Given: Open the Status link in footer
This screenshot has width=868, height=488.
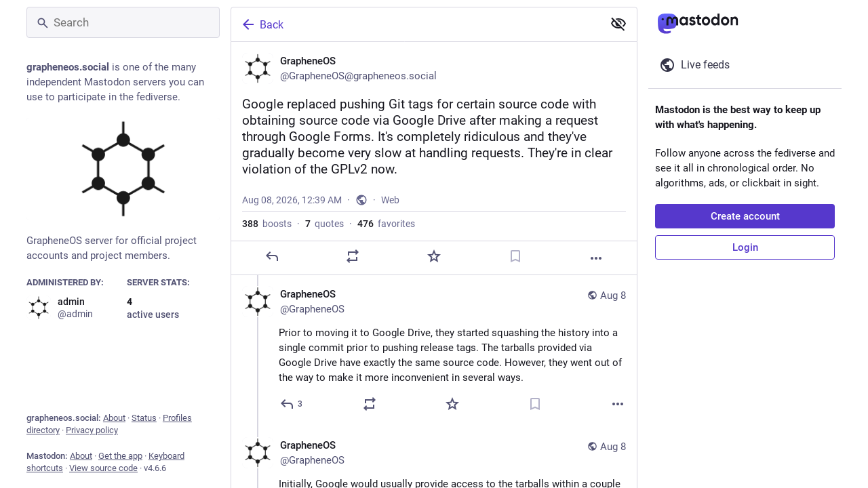Looking at the screenshot, I should click(x=144, y=418).
